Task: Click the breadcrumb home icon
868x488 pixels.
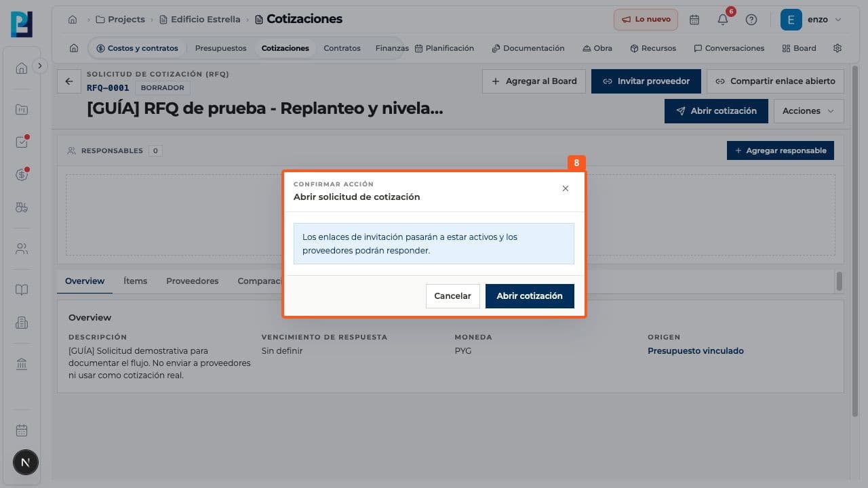Action: point(73,20)
